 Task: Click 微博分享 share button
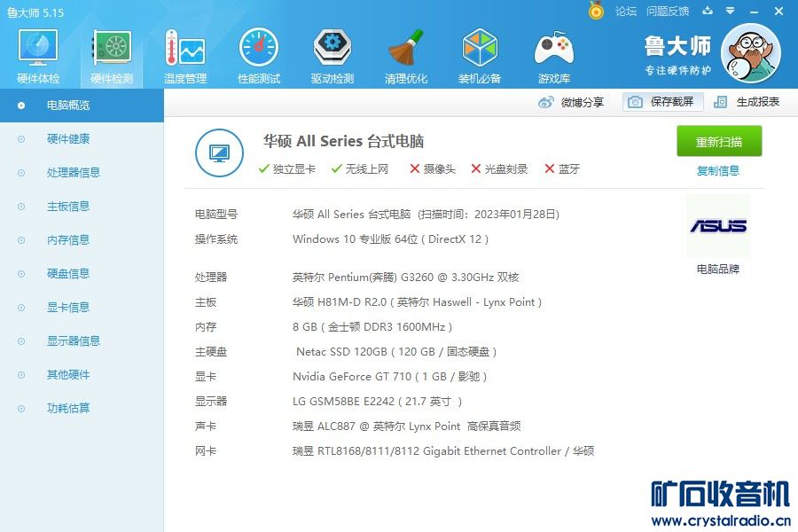(570, 102)
